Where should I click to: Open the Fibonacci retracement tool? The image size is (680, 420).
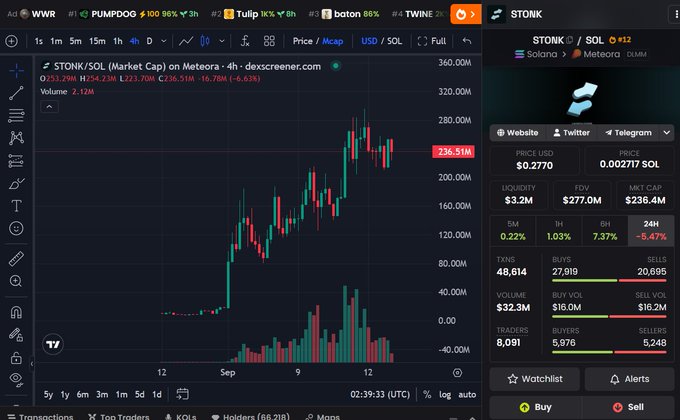click(16, 115)
